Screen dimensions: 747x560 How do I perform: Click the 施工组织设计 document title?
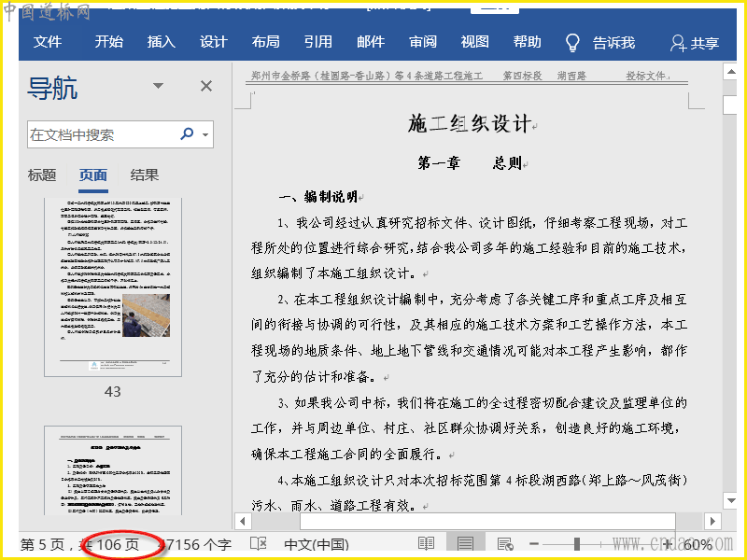click(470, 123)
